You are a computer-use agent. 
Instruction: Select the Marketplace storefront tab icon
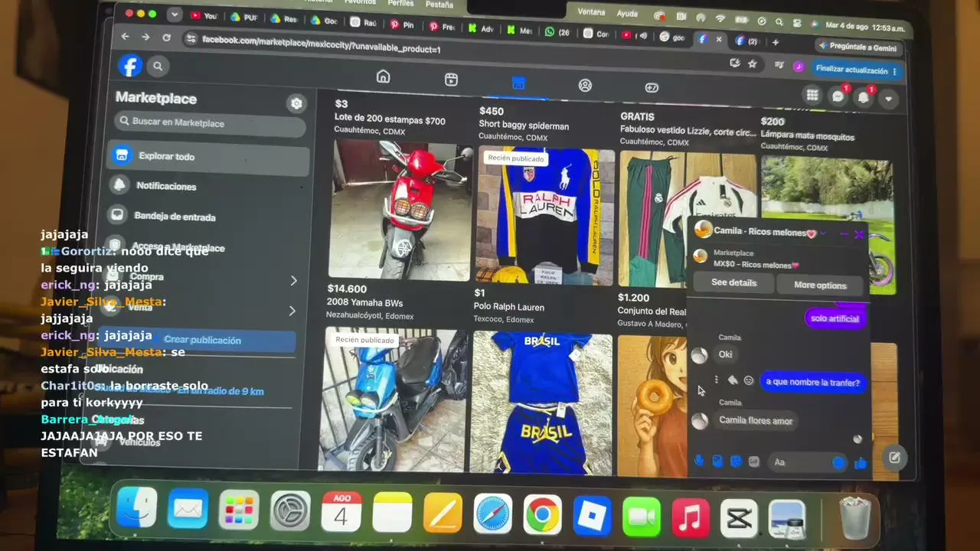point(518,83)
